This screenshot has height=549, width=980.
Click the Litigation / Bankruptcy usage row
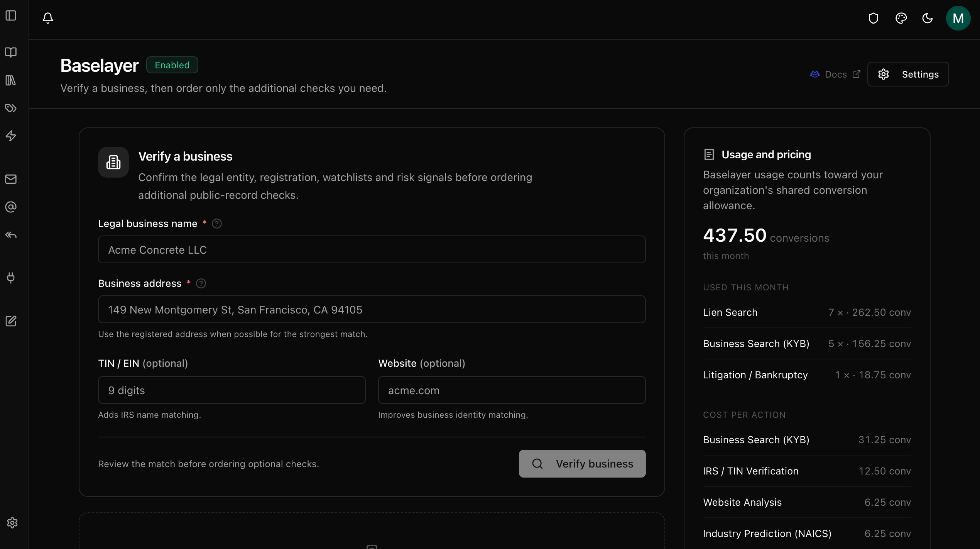pyautogui.click(x=807, y=375)
